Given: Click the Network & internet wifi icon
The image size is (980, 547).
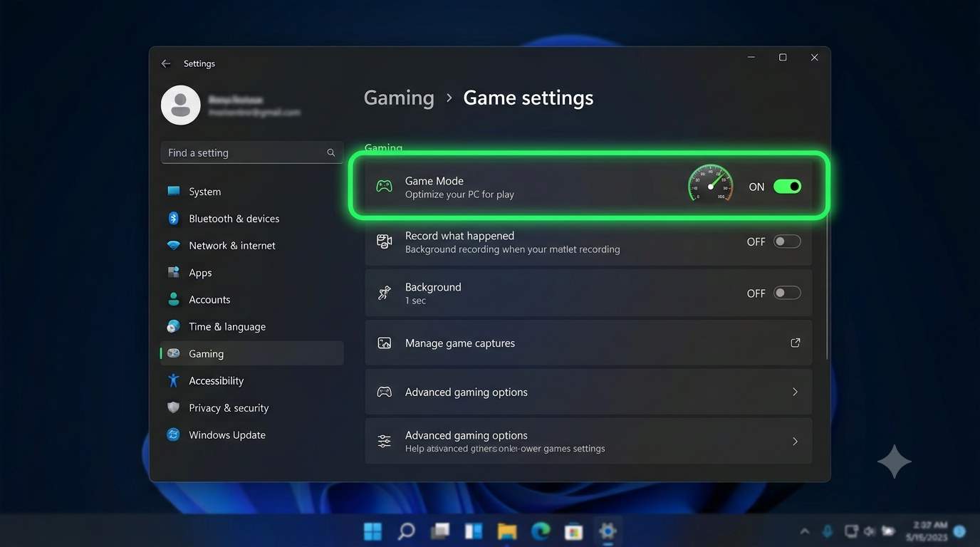Looking at the screenshot, I should tap(173, 246).
